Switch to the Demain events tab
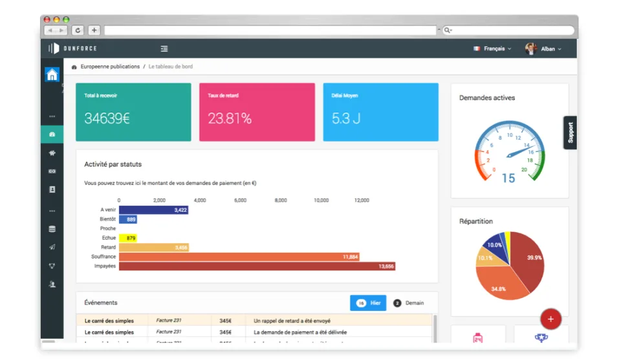The width and height of the screenshot is (621, 364). (408, 303)
